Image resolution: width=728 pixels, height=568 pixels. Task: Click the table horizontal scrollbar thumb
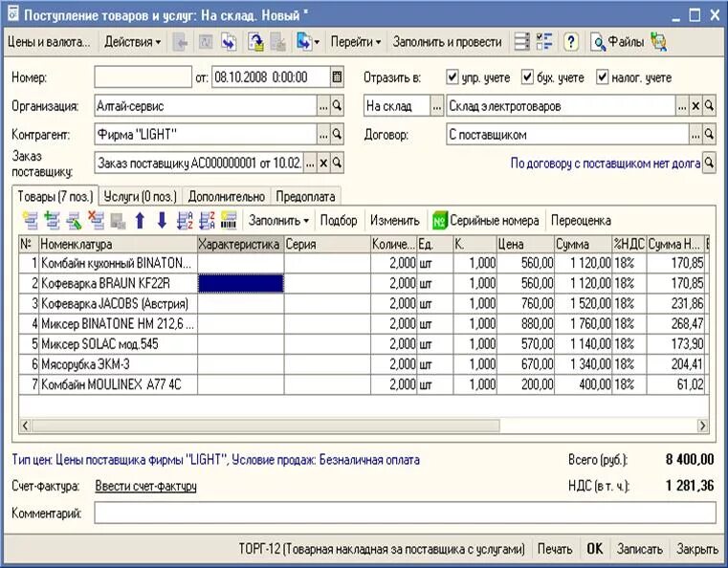[x=266, y=426]
